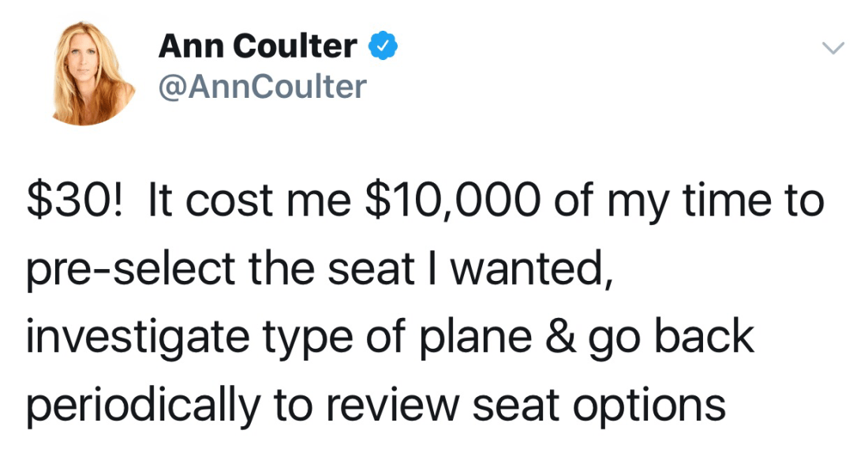Viewport: 868px width, 464px height.
Task: Open the tweet options chevron menu
Action: (833, 49)
